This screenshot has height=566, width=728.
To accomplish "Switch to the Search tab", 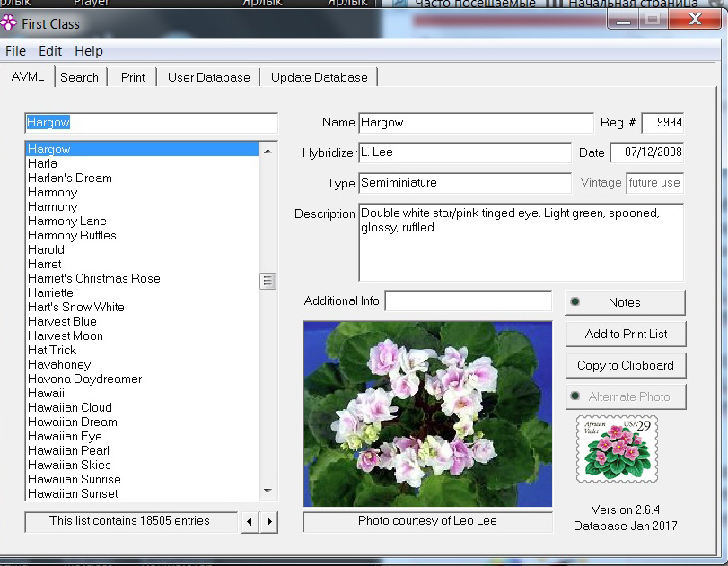I will [x=80, y=77].
